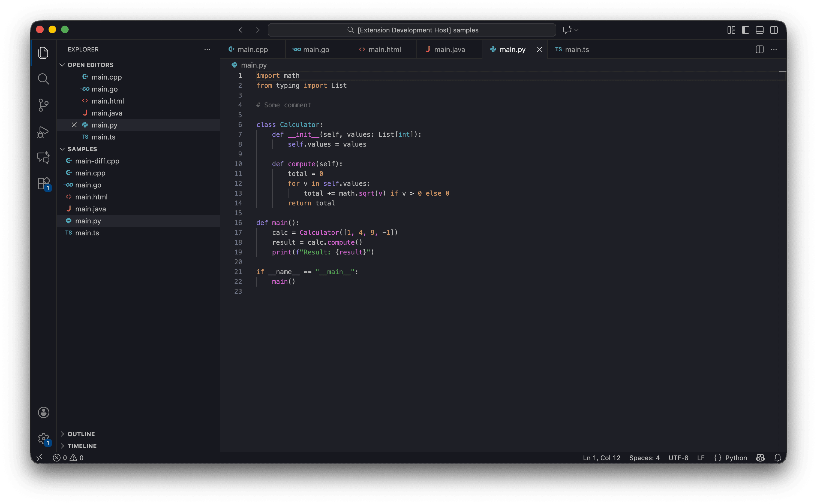Toggle the primary side bar visibility
Image resolution: width=817 pixels, height=504 pixels.
(745, 30)
